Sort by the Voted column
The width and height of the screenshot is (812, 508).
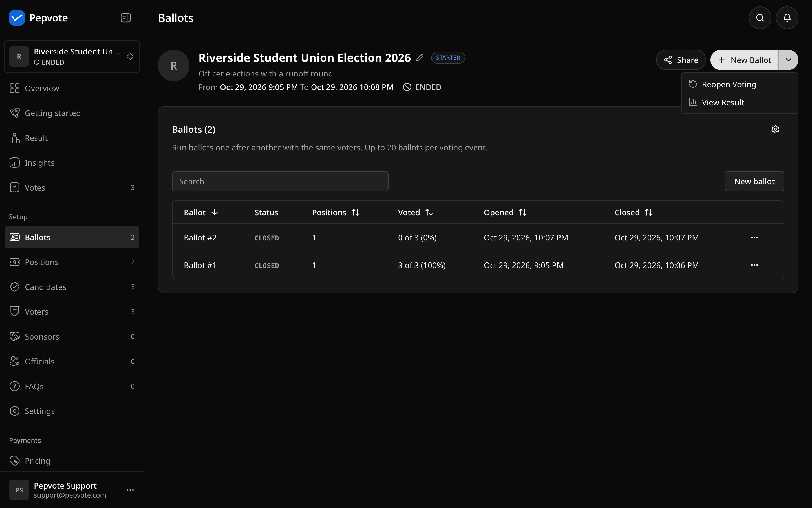pyautogui.click(x=415, y=212)
